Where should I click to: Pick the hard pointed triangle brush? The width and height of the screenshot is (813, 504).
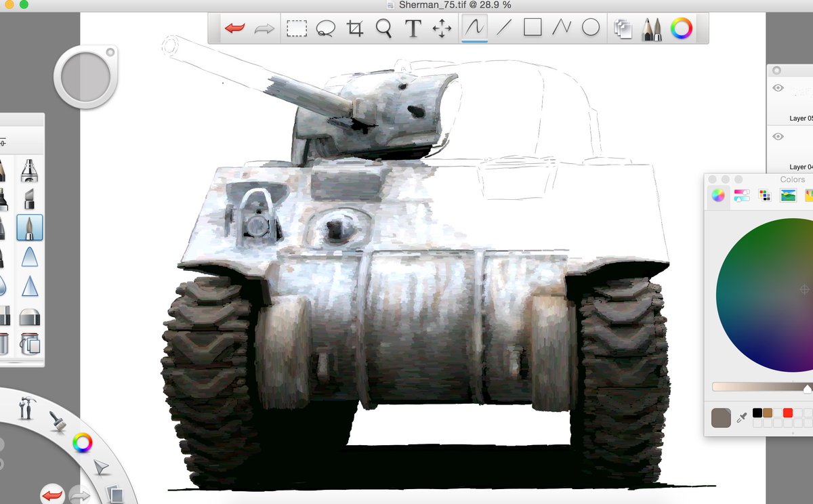click(28, 287)
